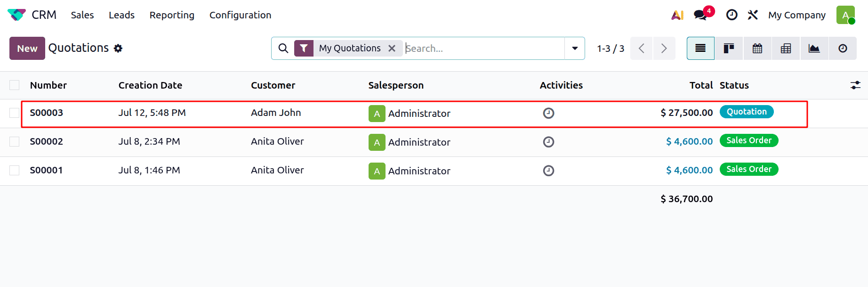Image resolution: width=868 pixels, height=287 pixels.
Task: Click the CRM app title
Action: (44, 15)
